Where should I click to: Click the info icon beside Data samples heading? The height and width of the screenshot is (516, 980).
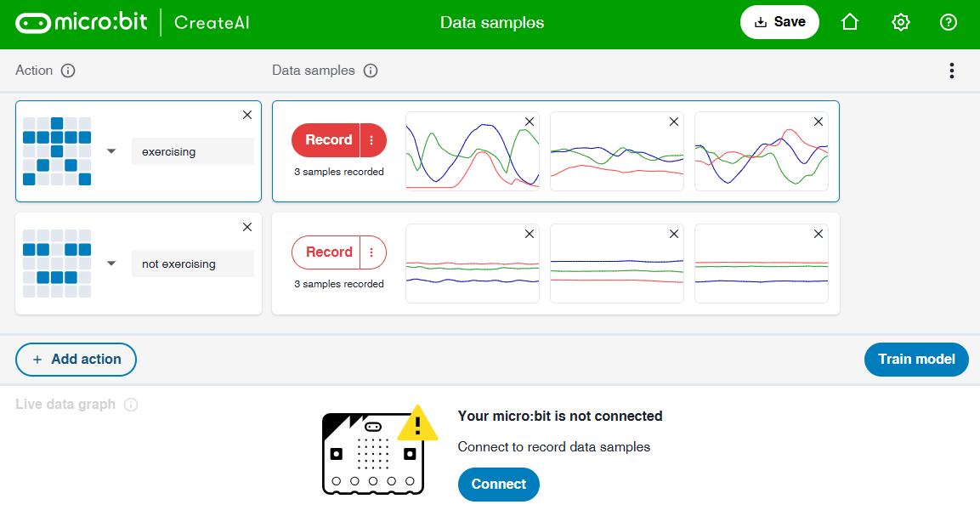click(371, 71)
